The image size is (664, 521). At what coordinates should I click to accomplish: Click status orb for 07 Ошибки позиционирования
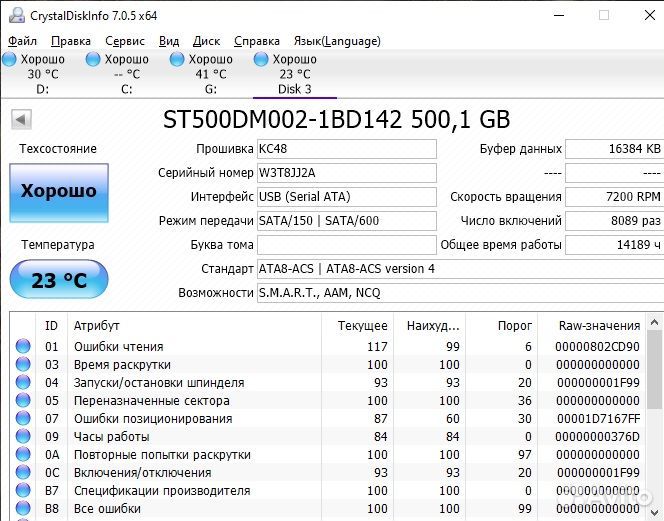[23, 418]
